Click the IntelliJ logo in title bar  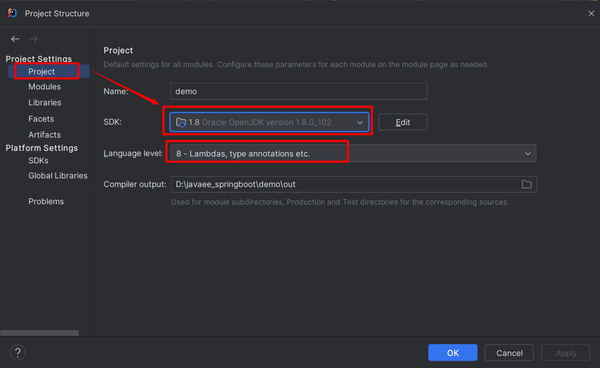[12, 13]
